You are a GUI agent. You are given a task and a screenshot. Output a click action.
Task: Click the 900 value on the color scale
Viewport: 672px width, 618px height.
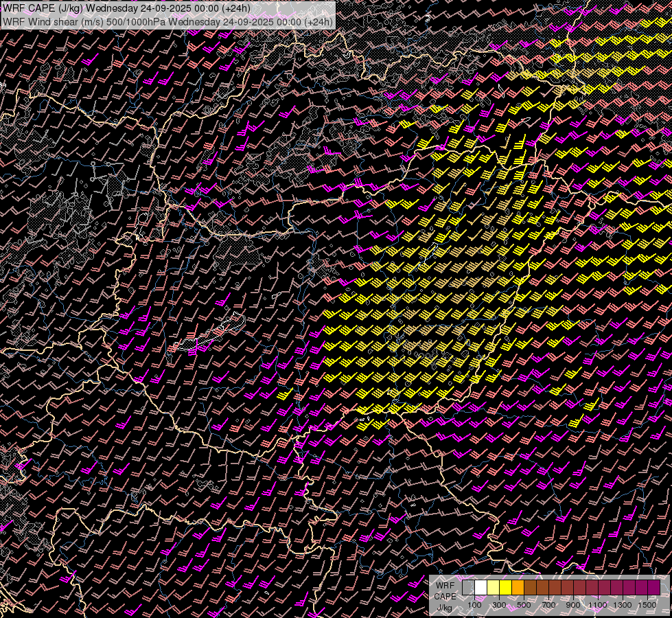[x=573, y=605]
